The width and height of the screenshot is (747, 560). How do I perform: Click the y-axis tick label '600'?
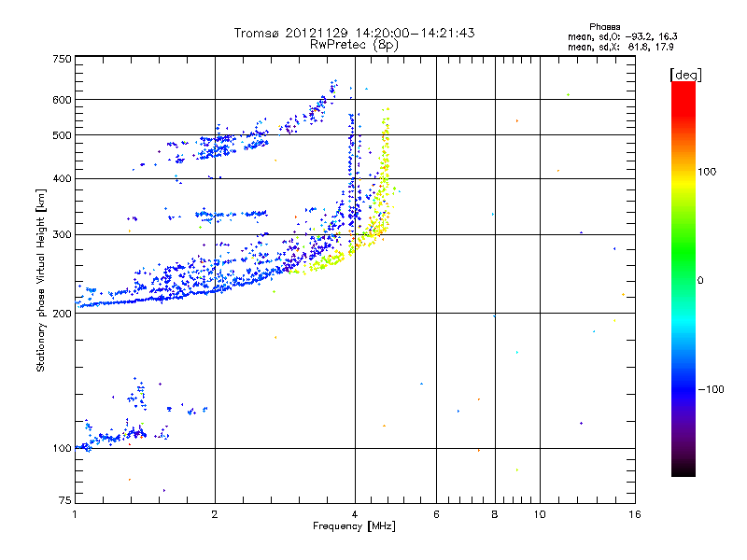click(62, 100)
